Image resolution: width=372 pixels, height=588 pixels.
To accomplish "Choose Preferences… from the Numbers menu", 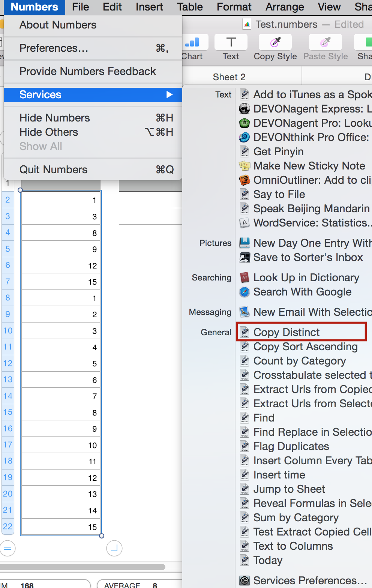I will click(93, 48).
